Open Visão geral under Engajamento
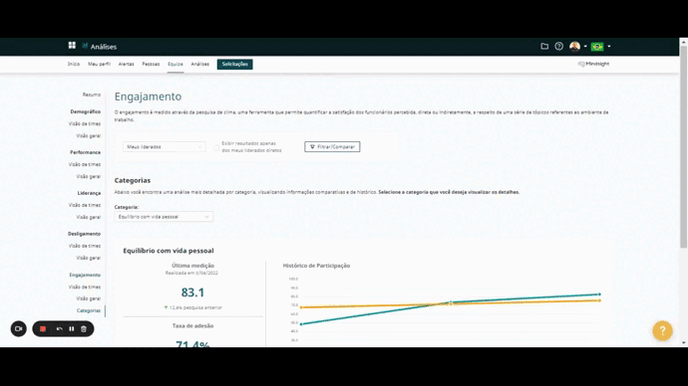688x386 pixels. pos(89,298)
